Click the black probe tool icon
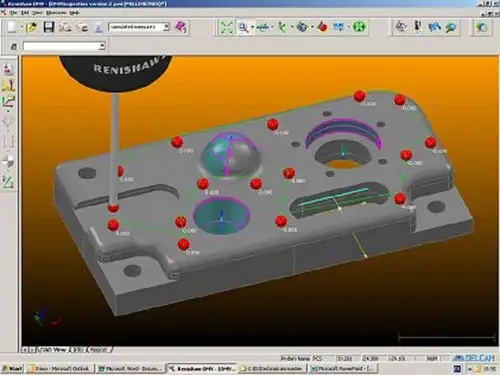This screenshot has height=375, width=500. click(x=418, y=27)
